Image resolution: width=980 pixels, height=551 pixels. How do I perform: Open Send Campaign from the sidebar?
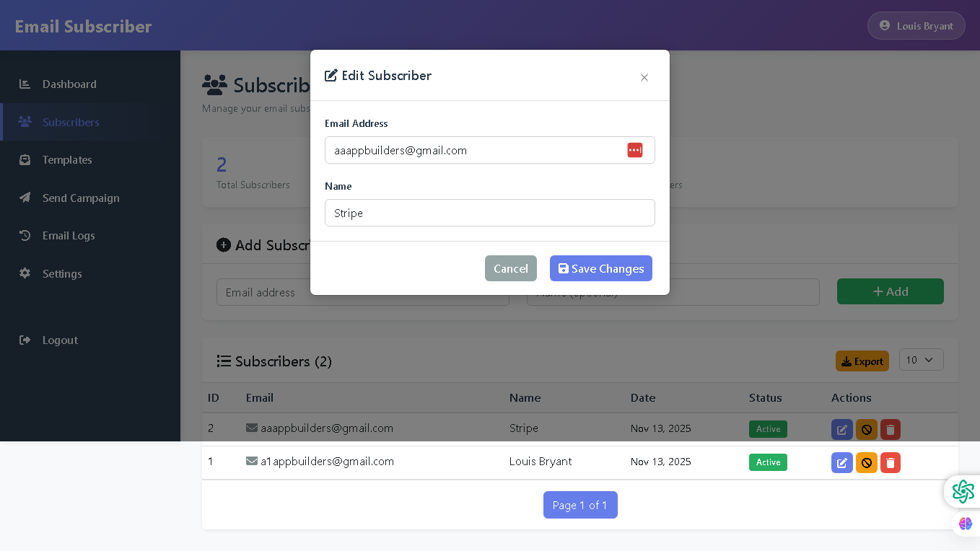click(x=81, y=198)
